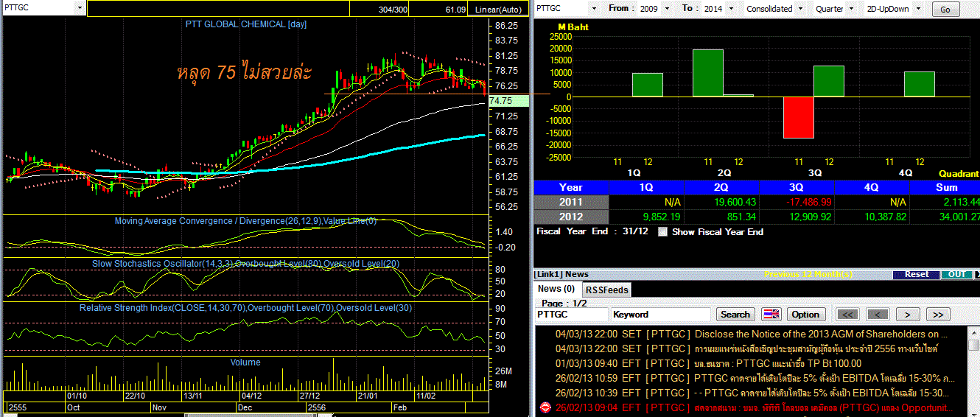Click the 2011 year row header
980x417 pixels.
[x=571, y=202]
